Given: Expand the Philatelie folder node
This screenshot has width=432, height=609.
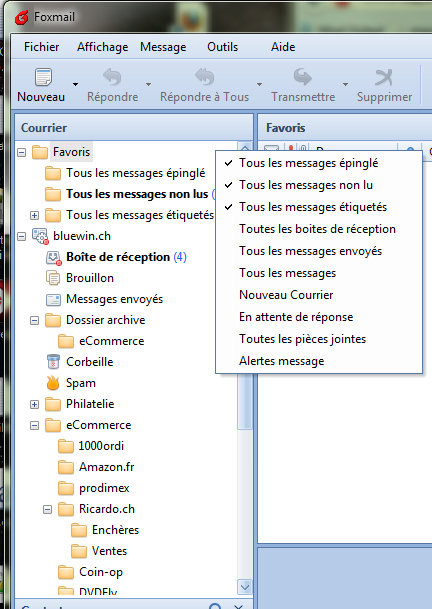Looking at the screenshot, I should (x=35, y=404).
